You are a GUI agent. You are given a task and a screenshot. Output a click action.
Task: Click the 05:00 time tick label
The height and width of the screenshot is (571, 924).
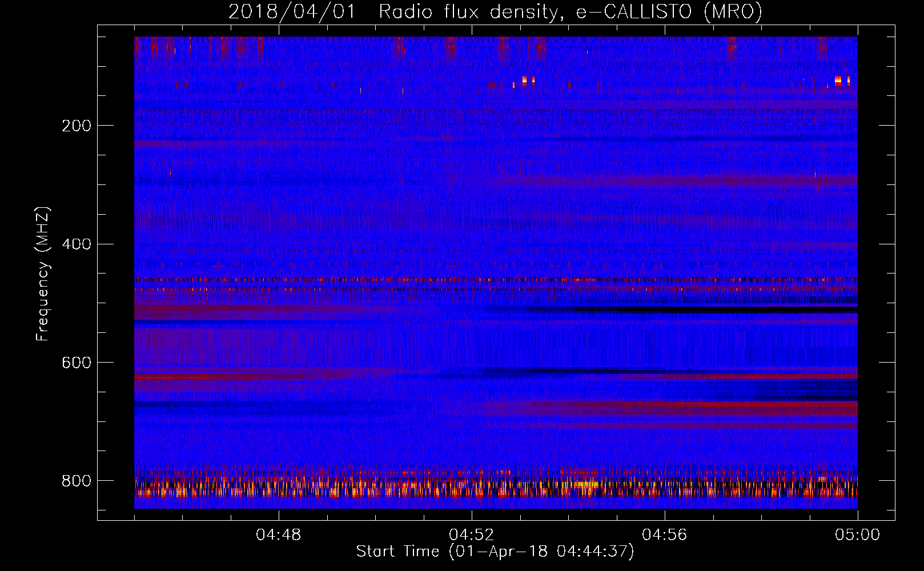tap(858, 535)
